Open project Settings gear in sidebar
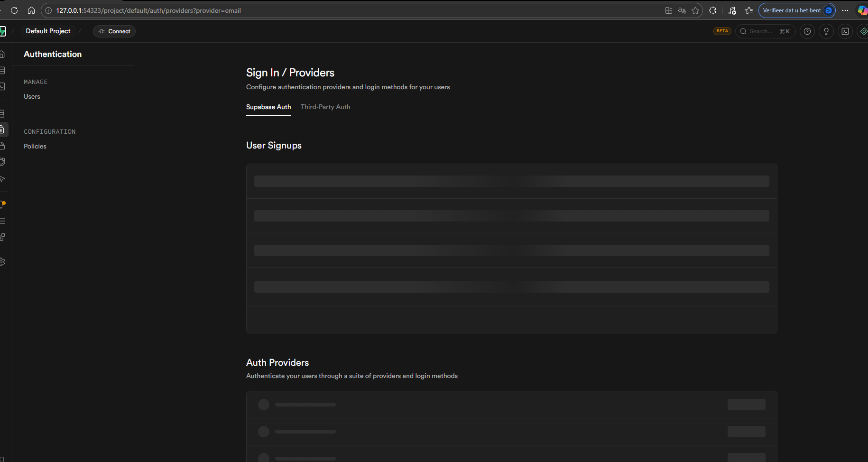Screen dimensions: 868x462 click(x=2, y=262)
